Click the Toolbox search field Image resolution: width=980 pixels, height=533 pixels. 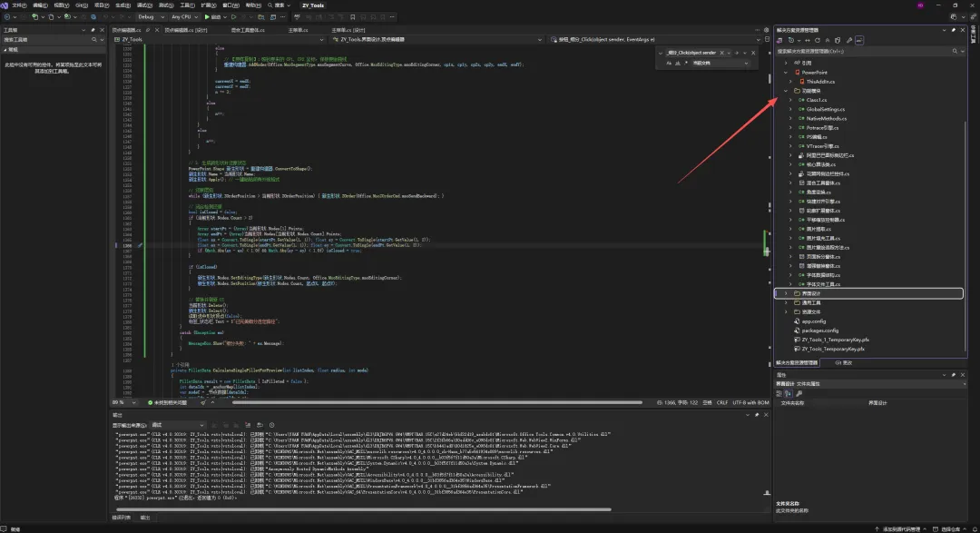pyautogui.click(x=54, y=39)
